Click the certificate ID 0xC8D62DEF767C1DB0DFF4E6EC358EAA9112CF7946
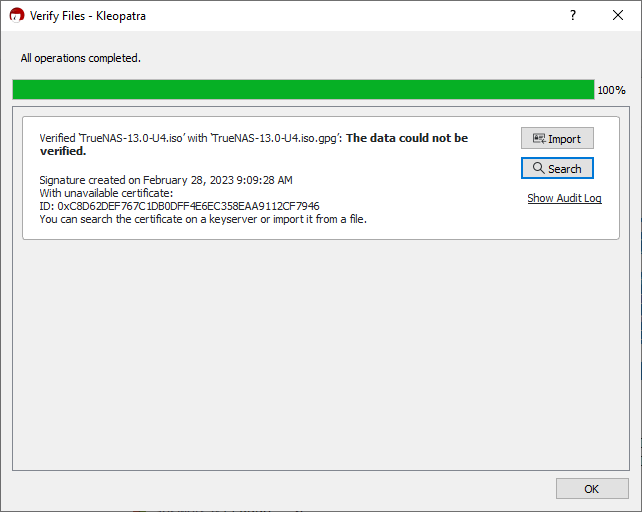Image resolution: width=642 pixels, height=512 pixels. 188,206
